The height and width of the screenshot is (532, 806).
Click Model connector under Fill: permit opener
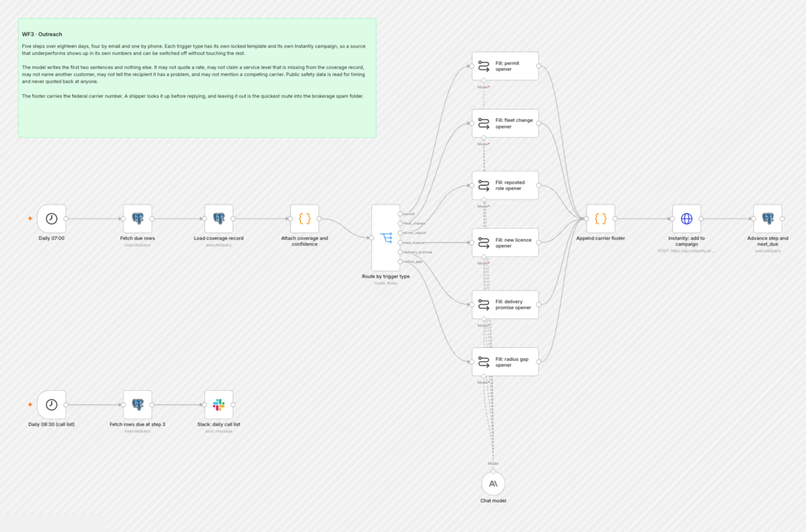click(x=484, y=80)
